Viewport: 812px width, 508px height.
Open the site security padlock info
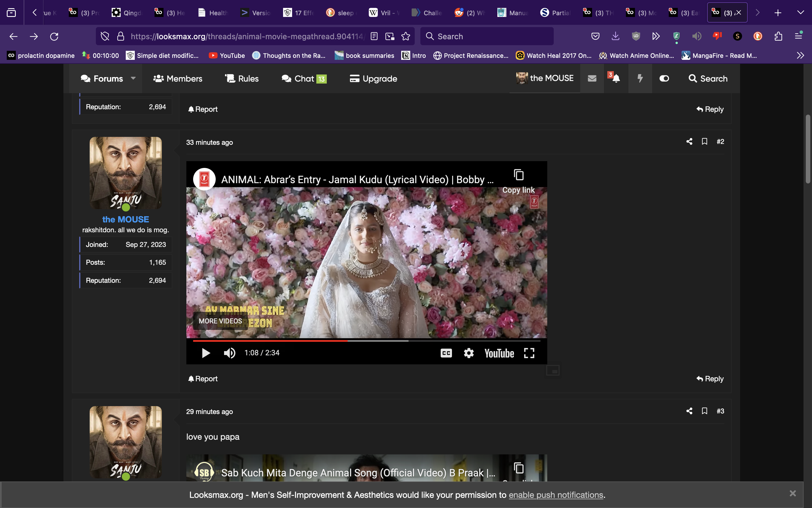(x=120, y=36)
